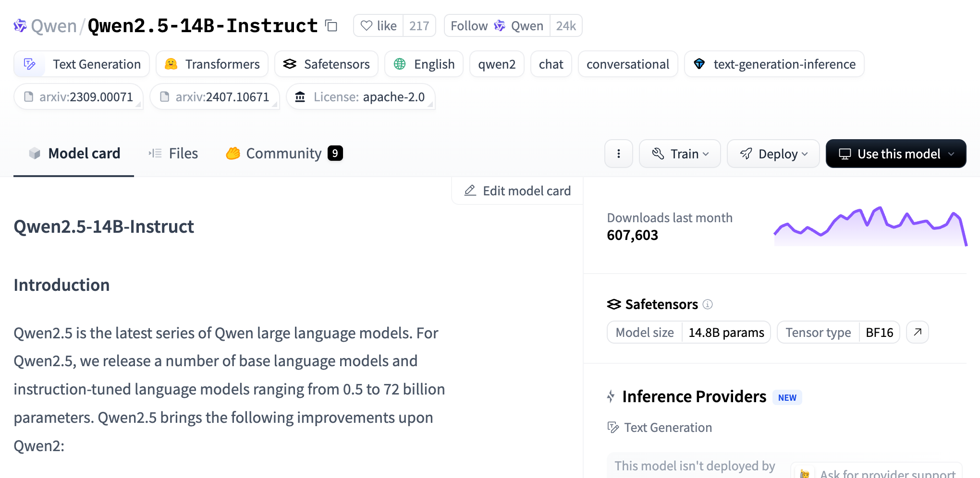Open the safetensors viewer arrow icon
The width and height of the screenshot is (980, 478).
[918, 332]
